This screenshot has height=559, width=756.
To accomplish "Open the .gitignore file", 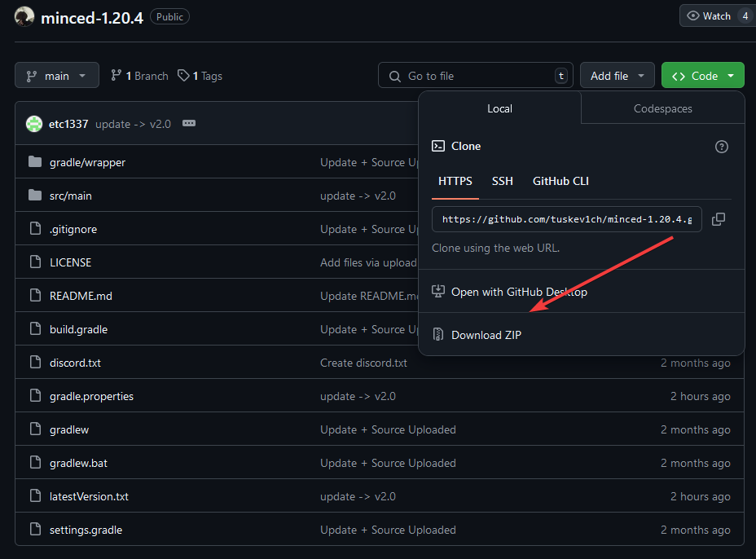I will coord(73,229).
